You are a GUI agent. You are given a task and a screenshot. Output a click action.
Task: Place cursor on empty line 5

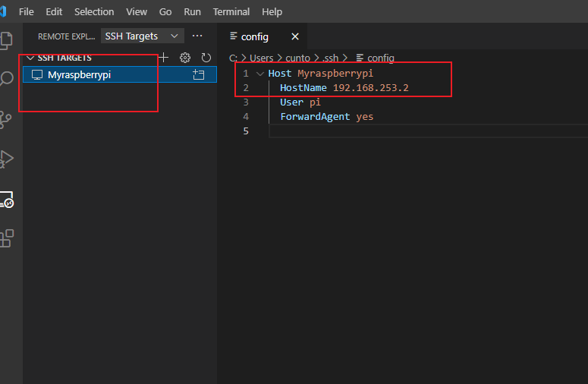(427, 131)
